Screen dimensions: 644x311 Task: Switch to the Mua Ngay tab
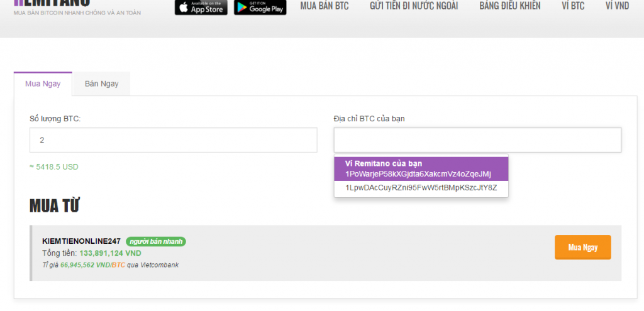click(x=43, y=84)
